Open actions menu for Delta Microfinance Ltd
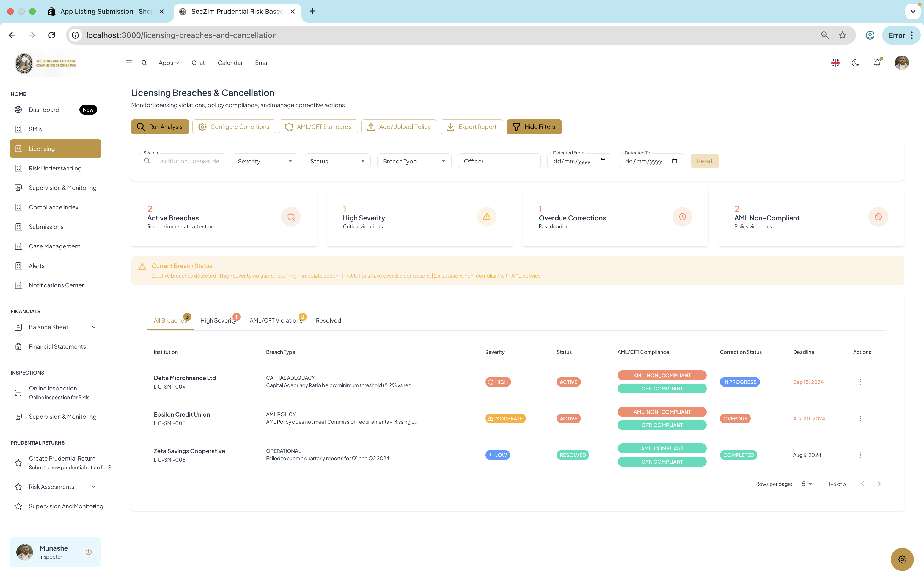This screenshot has height=577, width=924. pyautogui.click(x=860, y=382)
